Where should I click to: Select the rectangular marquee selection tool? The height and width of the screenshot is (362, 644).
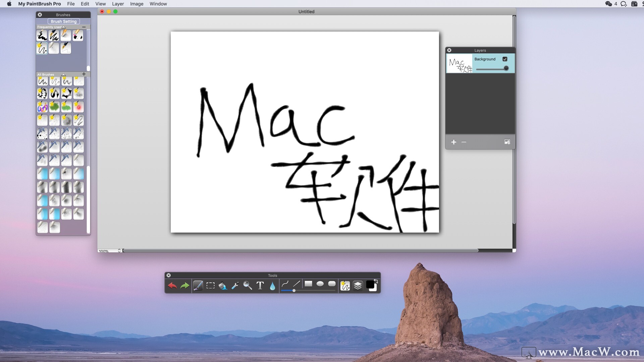tap(211, 286)
